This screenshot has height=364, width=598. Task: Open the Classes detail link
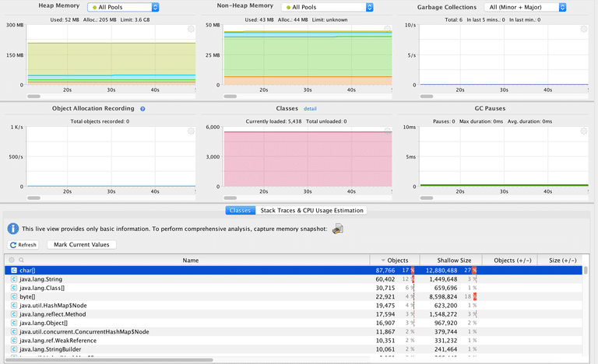pos(310,109)
